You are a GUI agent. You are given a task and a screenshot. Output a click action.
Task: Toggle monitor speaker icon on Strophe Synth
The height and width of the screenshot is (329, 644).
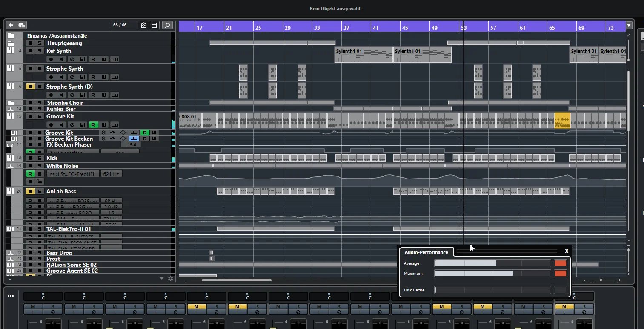pyautogui.click(x=62, y=77)
